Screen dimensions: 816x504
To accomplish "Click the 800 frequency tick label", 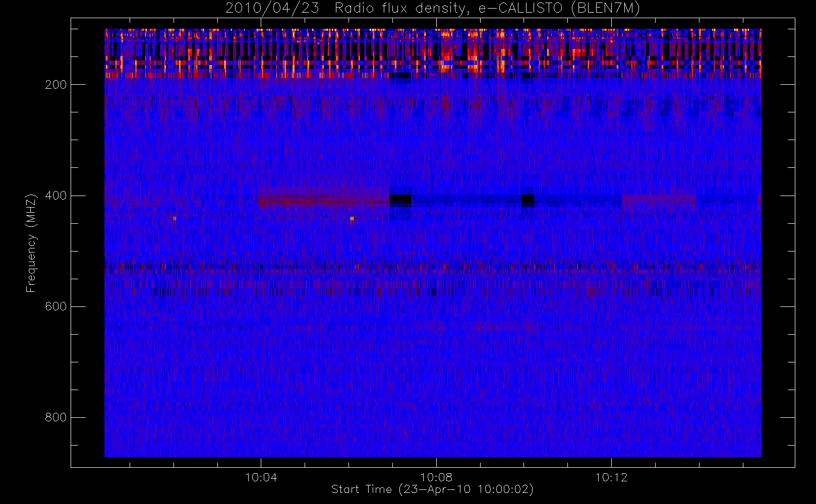I will point(55,417).
